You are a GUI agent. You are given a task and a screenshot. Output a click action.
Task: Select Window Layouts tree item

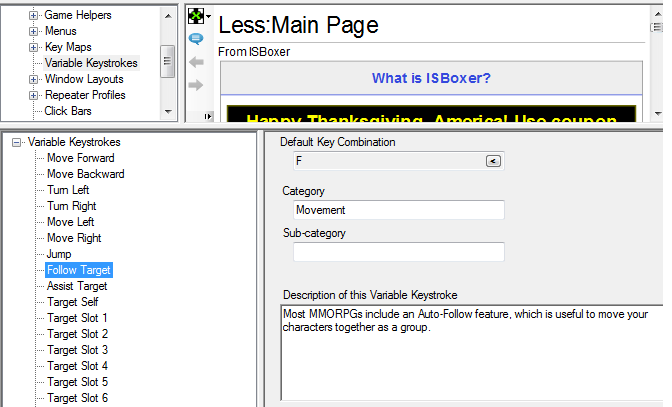pyautogui.click(x=84, y=79)
